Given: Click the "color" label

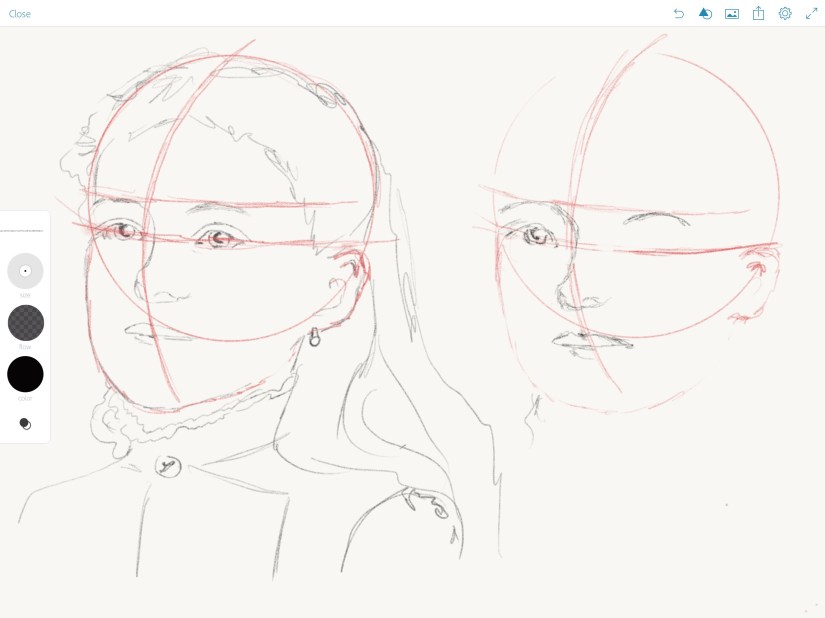Looking at the screenshot, I should pyautogui.click(x=25, y=398).
